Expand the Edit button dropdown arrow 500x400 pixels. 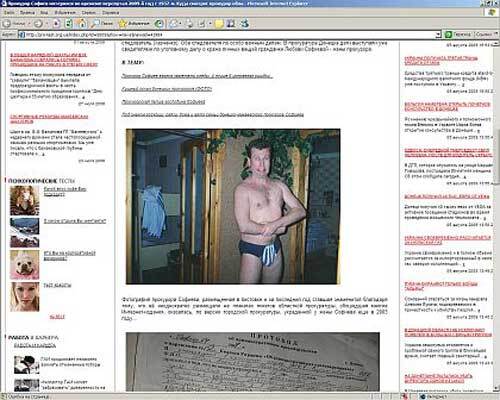point(210,24)
